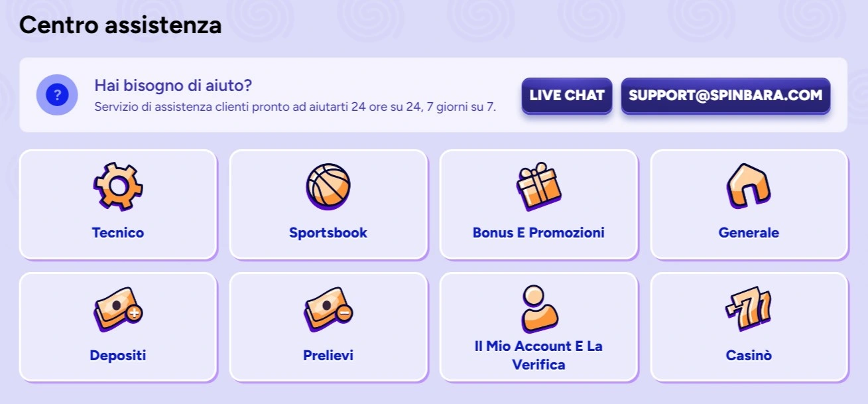Select the Casinò category label
868x404 pixels.
tap(749, 356)
